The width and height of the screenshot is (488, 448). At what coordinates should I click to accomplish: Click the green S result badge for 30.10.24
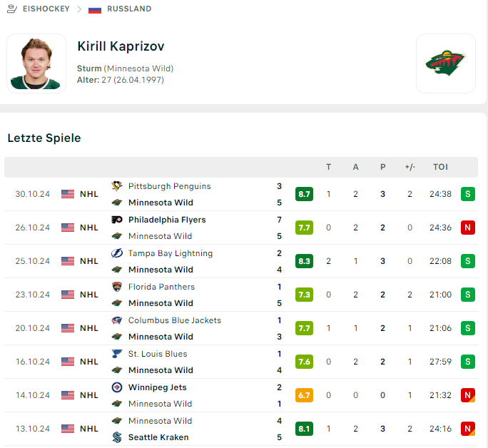click(x=467, y=194)
